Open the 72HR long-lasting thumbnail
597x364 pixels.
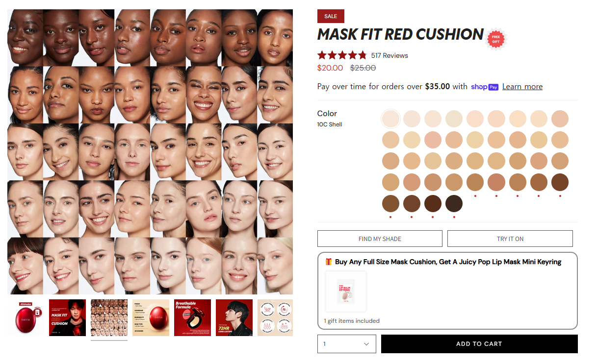click(x=234, y=317)
